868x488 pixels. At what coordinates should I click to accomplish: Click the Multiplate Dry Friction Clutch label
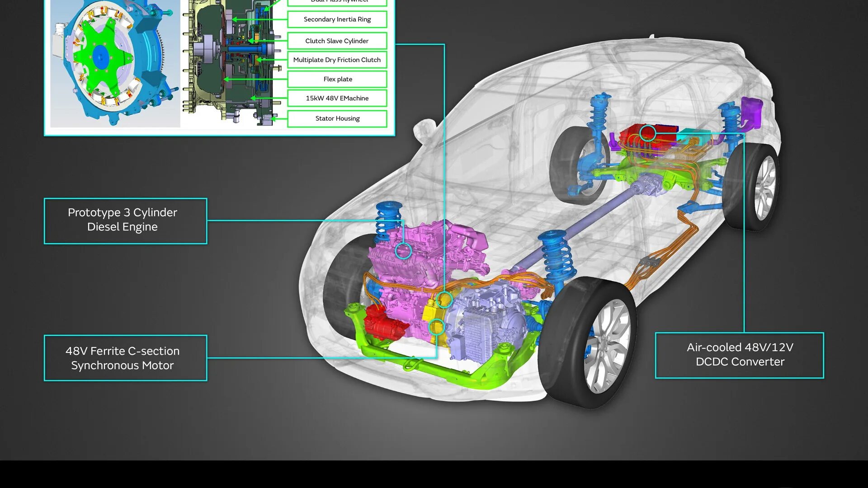point(337,60)
